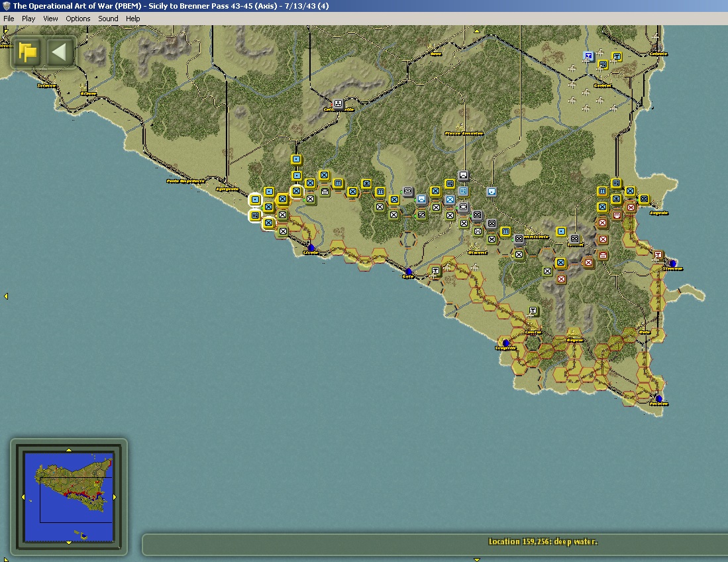This screenshot has height=562, width=728.
Task: Open the File menu
Action: pos(9,19)
